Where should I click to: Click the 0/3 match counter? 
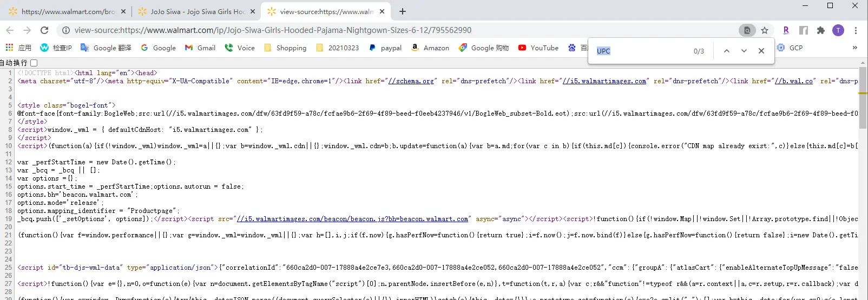coord(699,51)
